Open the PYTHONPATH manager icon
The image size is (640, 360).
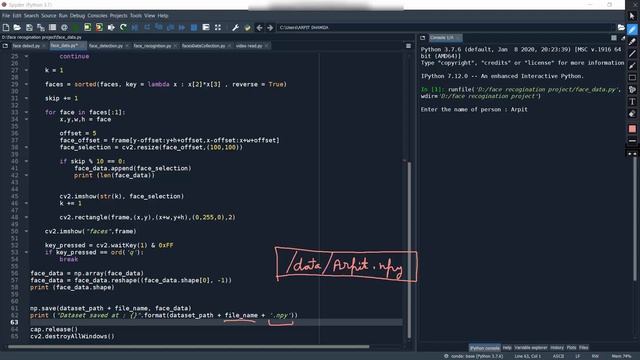pyautogui.click(x=247, y=27)
